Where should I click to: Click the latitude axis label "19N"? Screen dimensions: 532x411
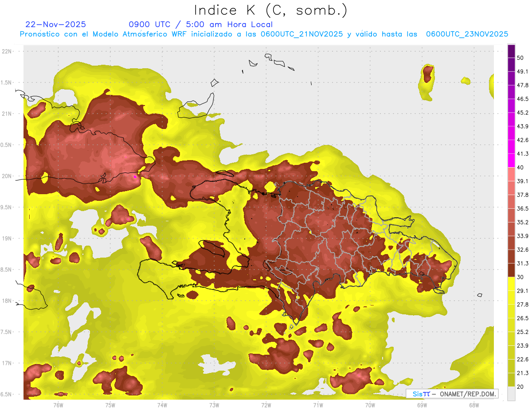tap(7, 239)
